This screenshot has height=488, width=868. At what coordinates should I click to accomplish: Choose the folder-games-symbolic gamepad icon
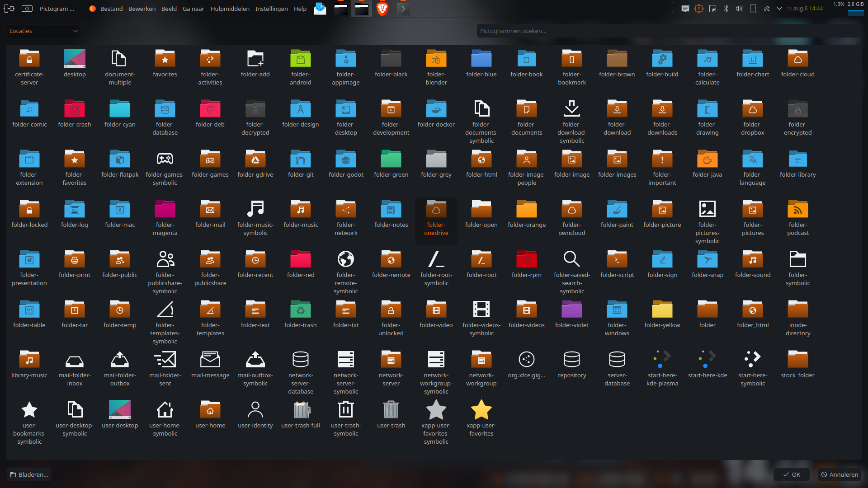165,160
